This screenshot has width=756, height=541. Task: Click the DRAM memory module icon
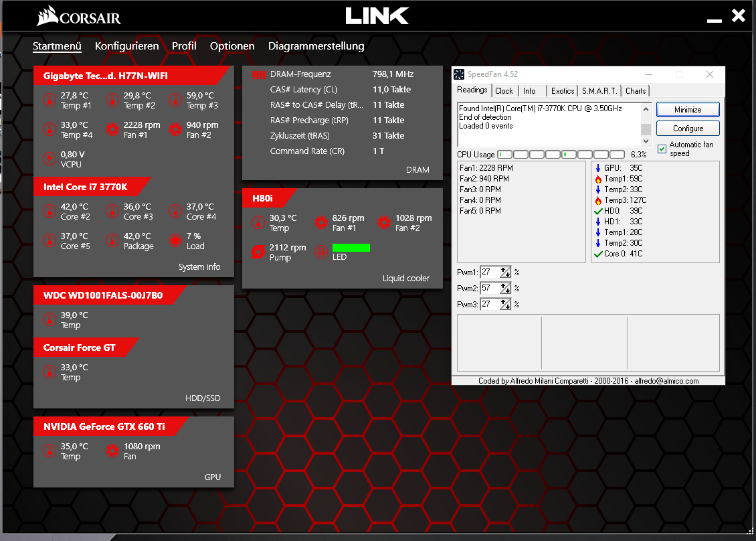[260, 75]
